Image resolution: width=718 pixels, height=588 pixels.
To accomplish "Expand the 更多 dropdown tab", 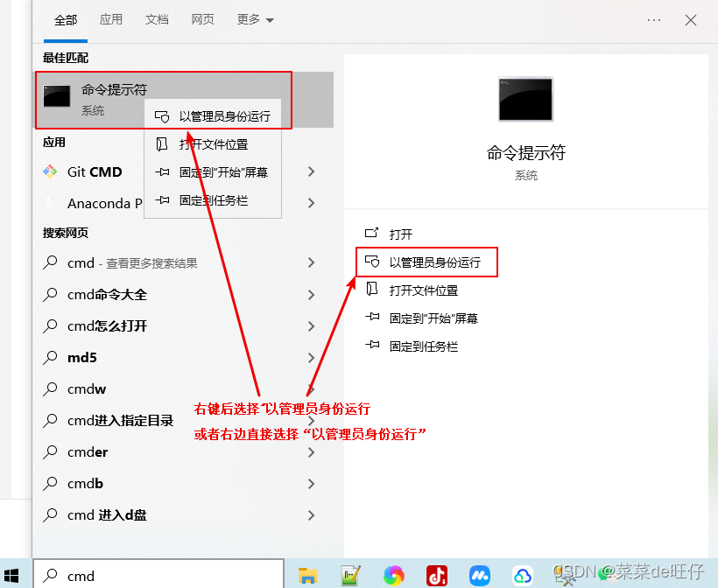I will (255, 19).
